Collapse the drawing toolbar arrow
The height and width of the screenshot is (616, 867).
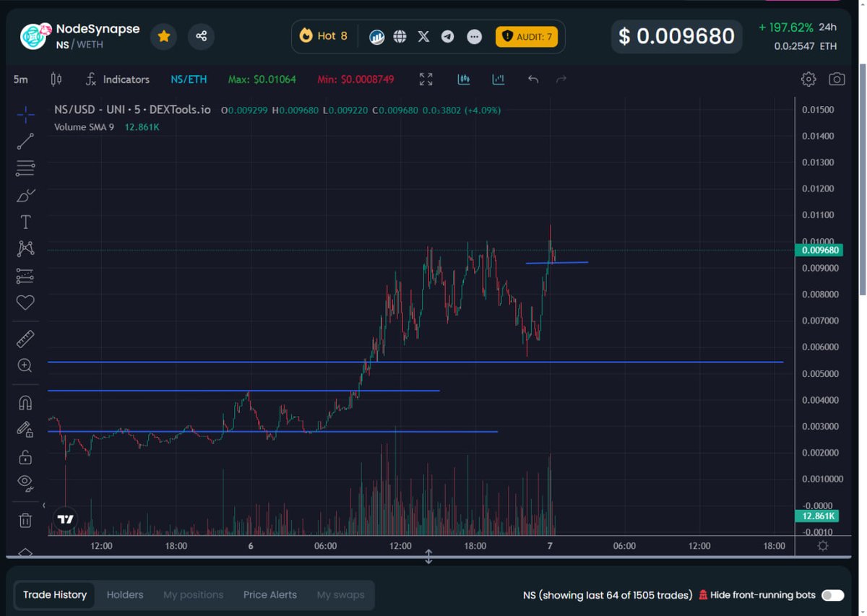pyautogui.click(x=44, y=506)
